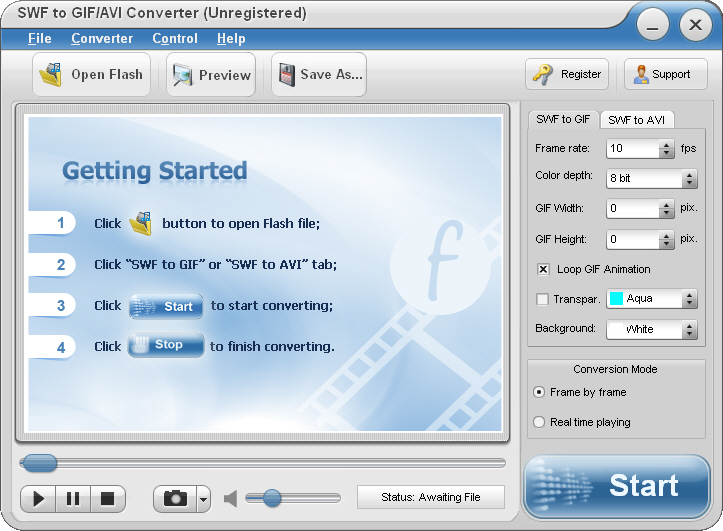Mute audio via the speaker icon
The width and height of the screenshot is (723, 531).
(x=231, y=498)
